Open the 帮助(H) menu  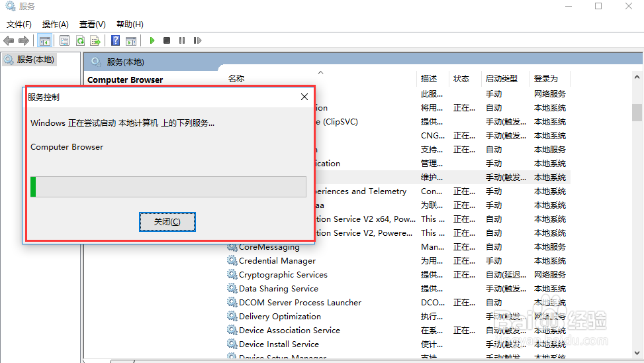coord(130,25)
